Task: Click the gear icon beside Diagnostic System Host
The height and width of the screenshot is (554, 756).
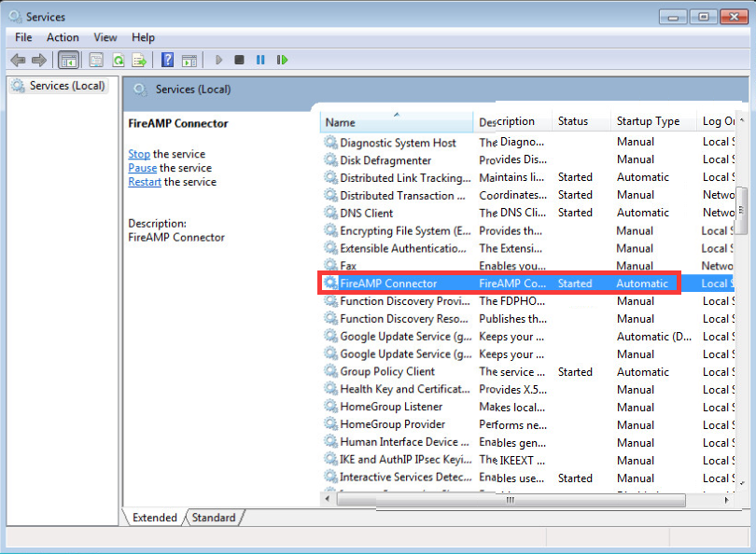Action: [x=330, y=142]
